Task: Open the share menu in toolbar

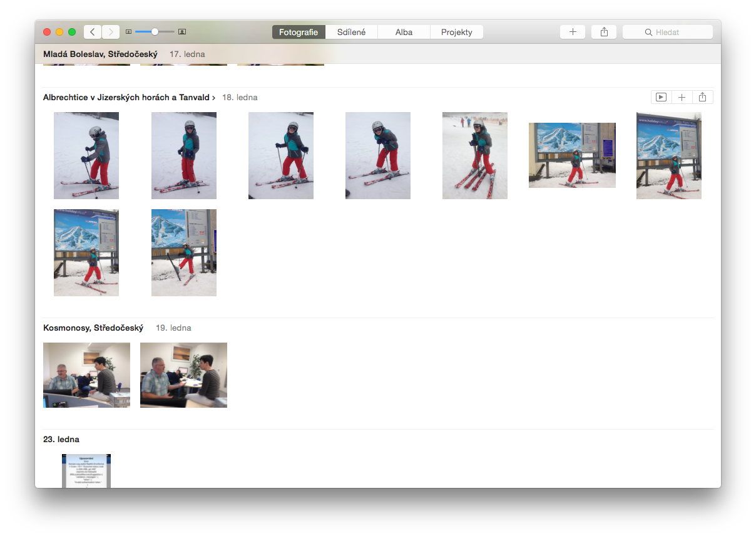Action: pos(604,32)
